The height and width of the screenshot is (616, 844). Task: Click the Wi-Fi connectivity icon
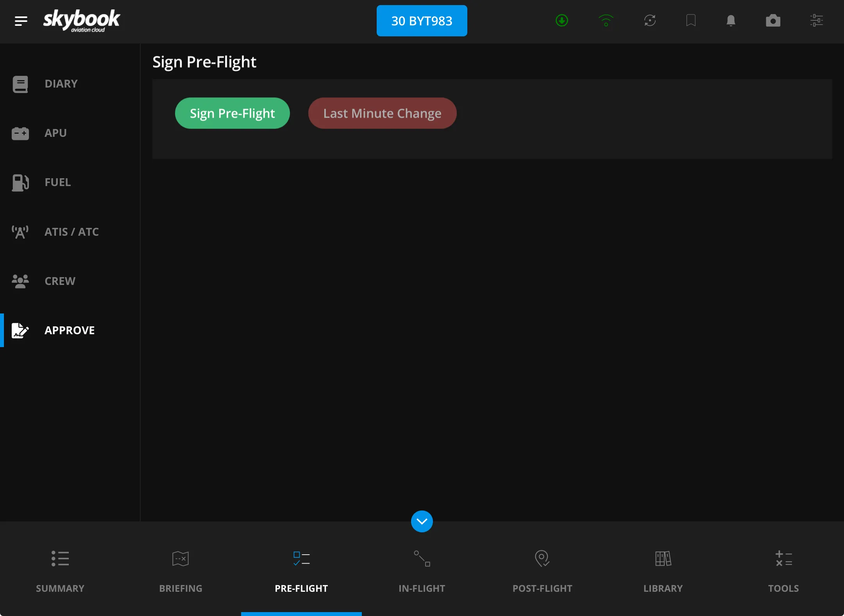point(606,20)
